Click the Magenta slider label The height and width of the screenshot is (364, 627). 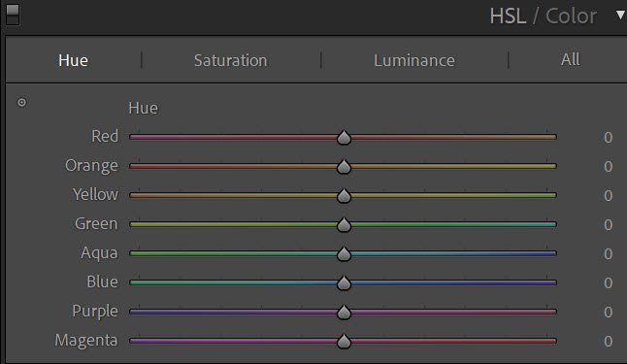coord(86,341)
